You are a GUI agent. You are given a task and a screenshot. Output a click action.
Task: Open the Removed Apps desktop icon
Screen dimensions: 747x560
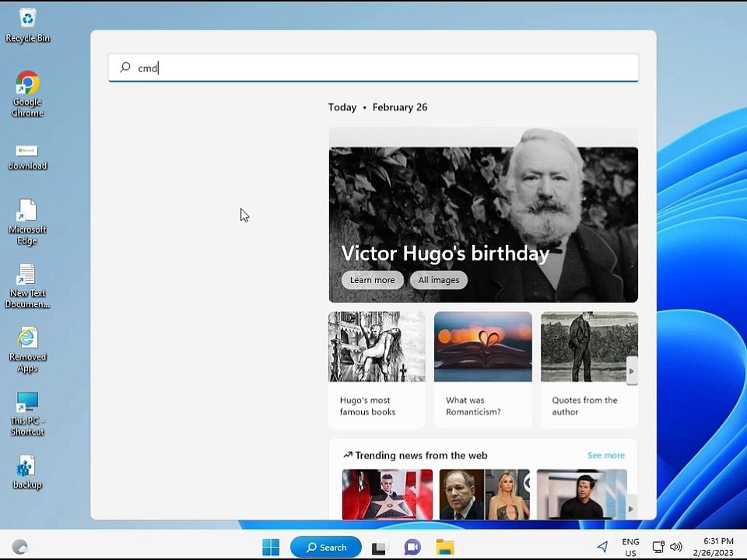point(27,349)
